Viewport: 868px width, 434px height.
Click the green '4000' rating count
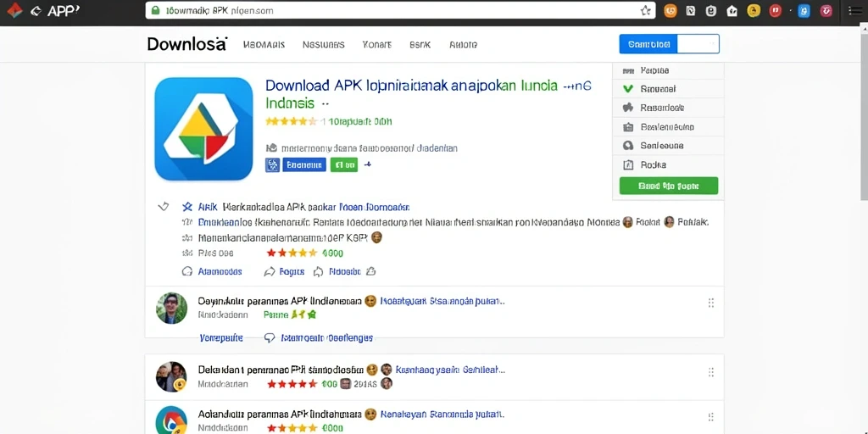click(332, 253)
